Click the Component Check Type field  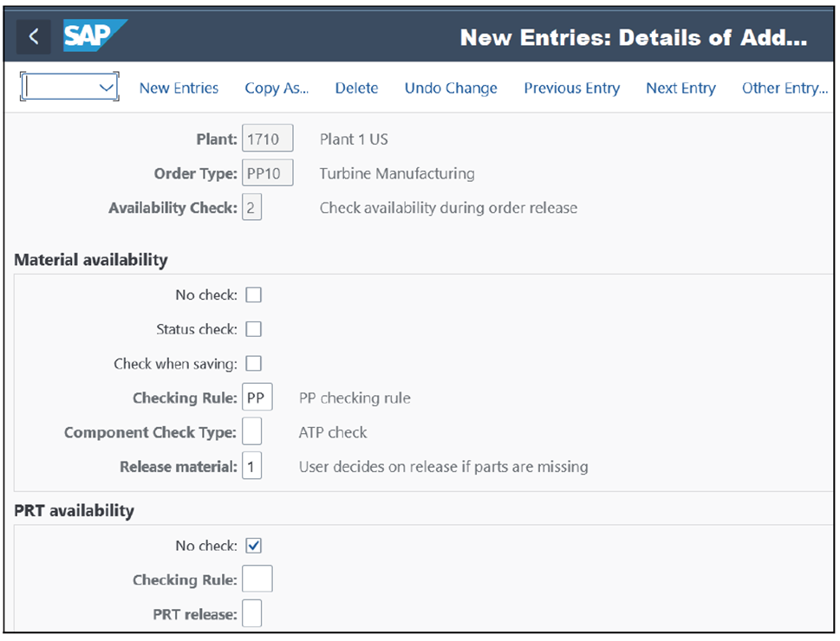[x=251, y=431]
